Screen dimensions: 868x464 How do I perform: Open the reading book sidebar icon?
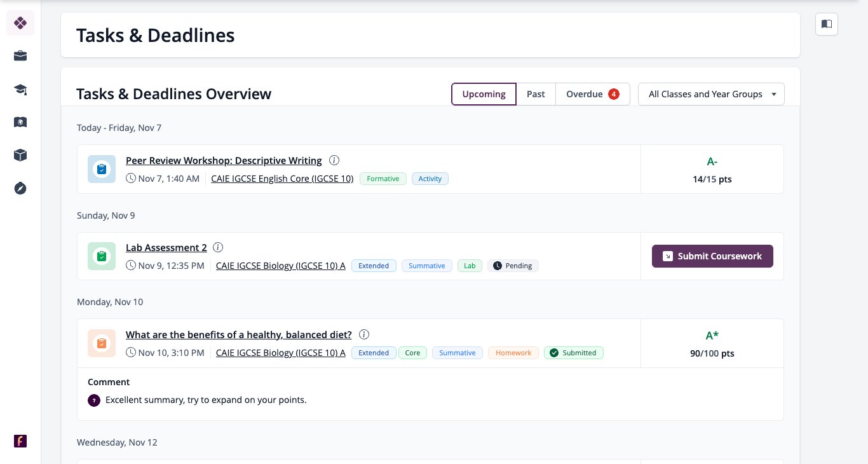click(x=20, y=122)
